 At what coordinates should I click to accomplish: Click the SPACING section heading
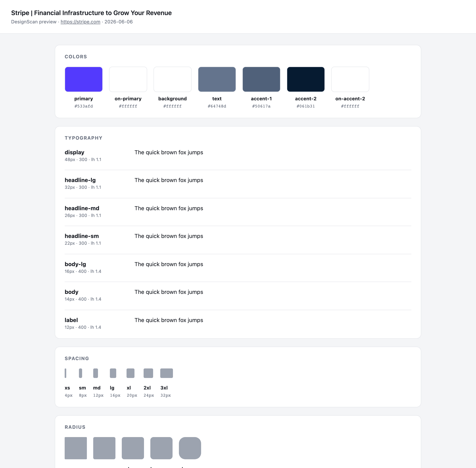coord(77,358)
